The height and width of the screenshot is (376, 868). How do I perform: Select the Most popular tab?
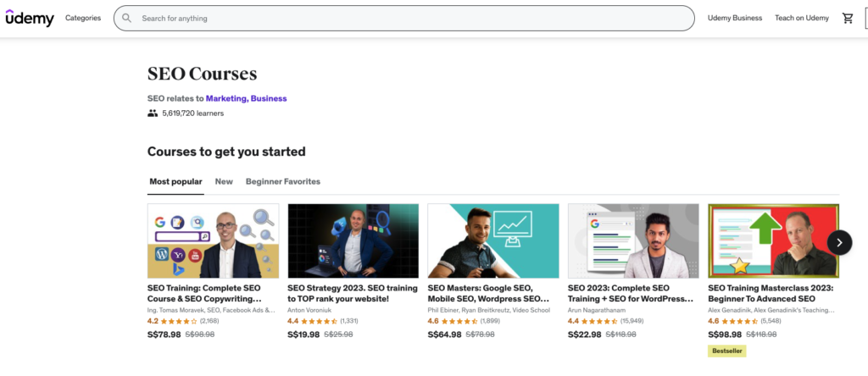[x=175, y=181]
